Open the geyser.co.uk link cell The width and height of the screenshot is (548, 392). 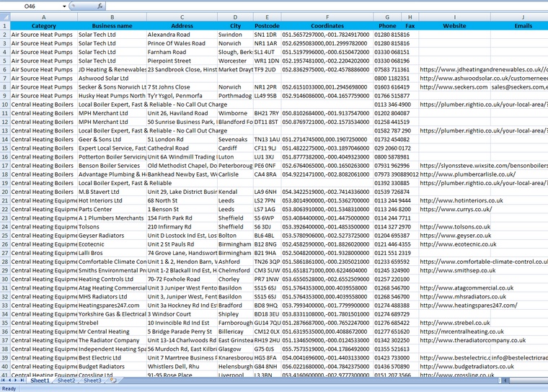[x=455, y=236]
